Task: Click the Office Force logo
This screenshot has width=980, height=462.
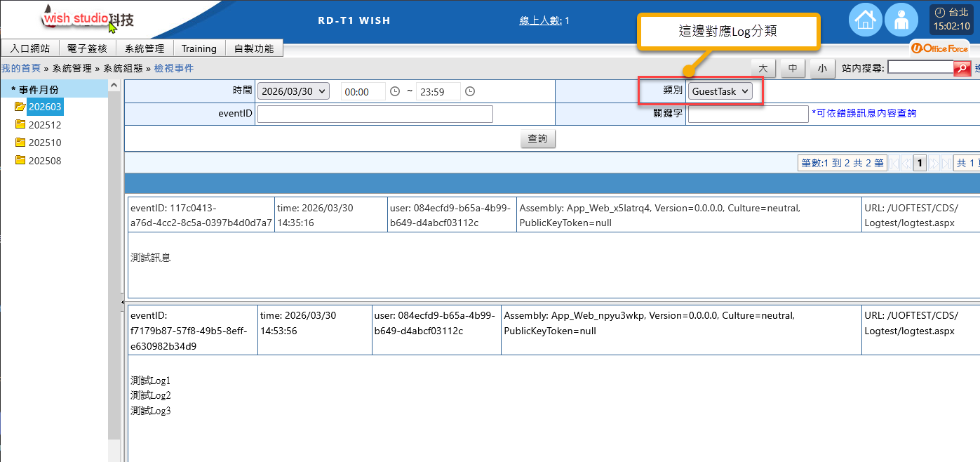Action: click(x=939, y=48)
